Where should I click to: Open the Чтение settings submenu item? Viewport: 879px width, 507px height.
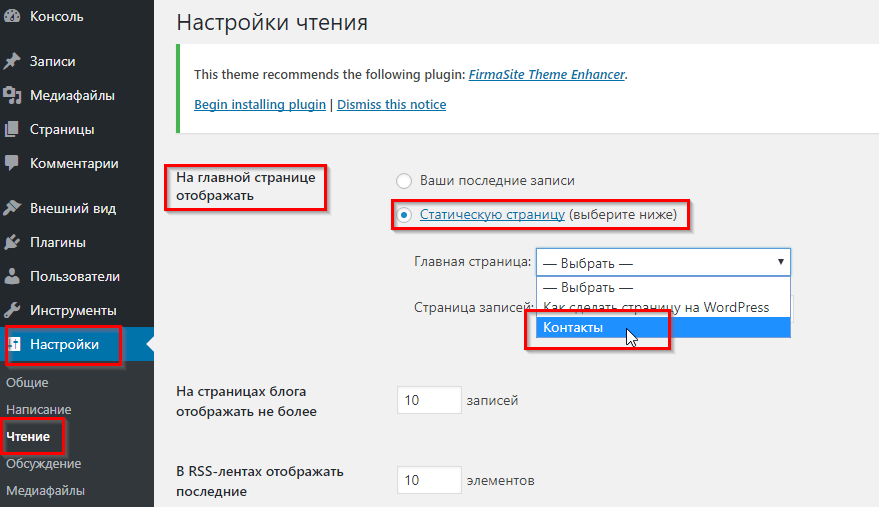28,437
